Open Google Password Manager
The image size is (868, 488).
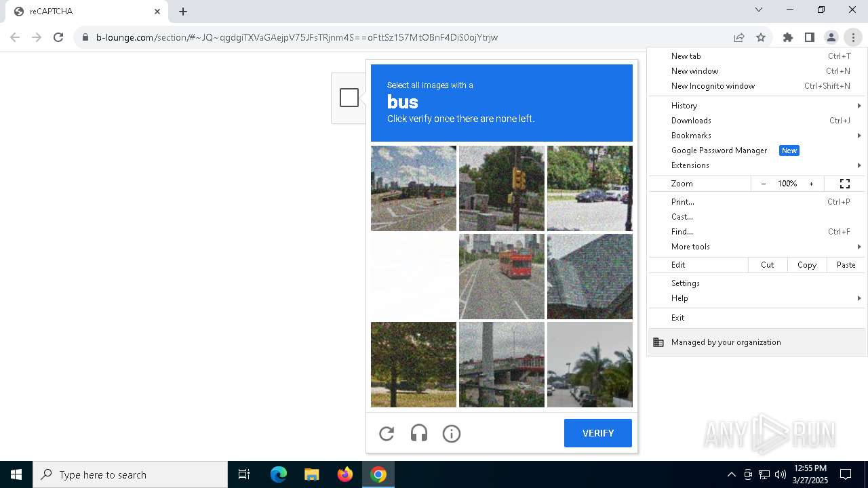757,150
